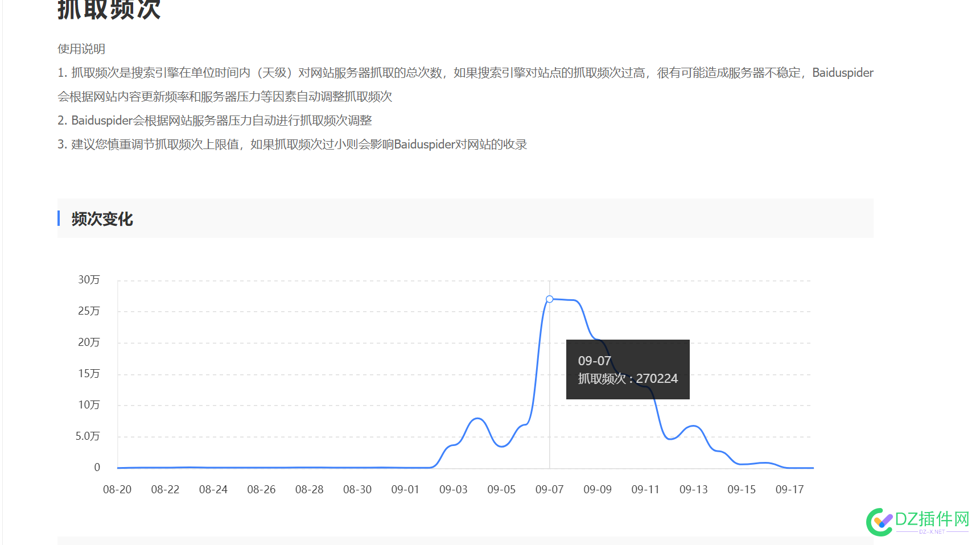
Task: Click x-axis label 09-03
Action: click(x=454, y=489)
